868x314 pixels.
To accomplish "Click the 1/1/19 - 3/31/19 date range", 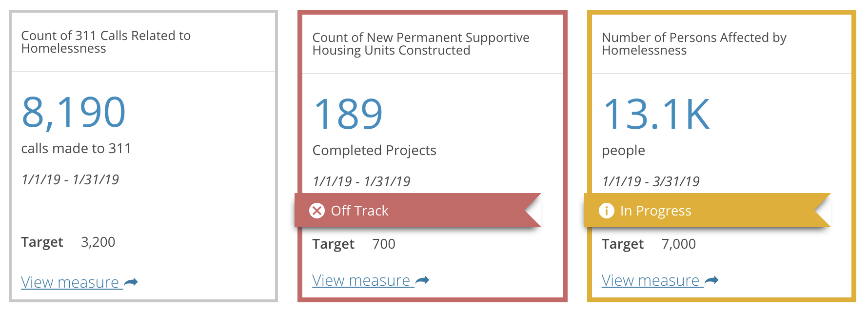I will pyautogui.click(x=651, y=182).
